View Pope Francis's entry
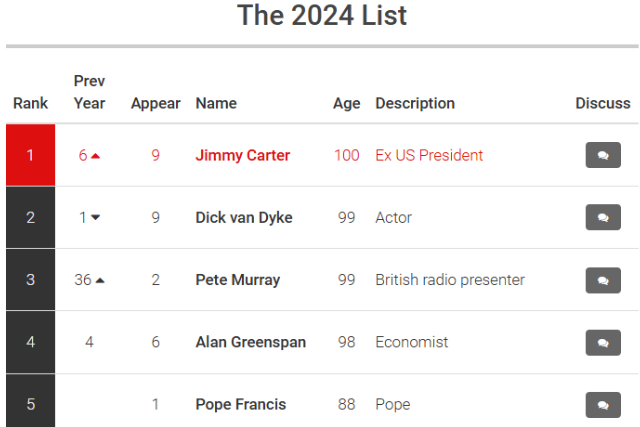 tap(241, 405)
